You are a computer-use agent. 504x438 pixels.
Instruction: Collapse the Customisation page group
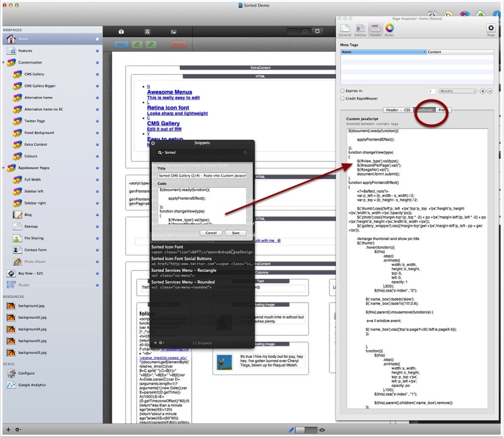point(4,62)
